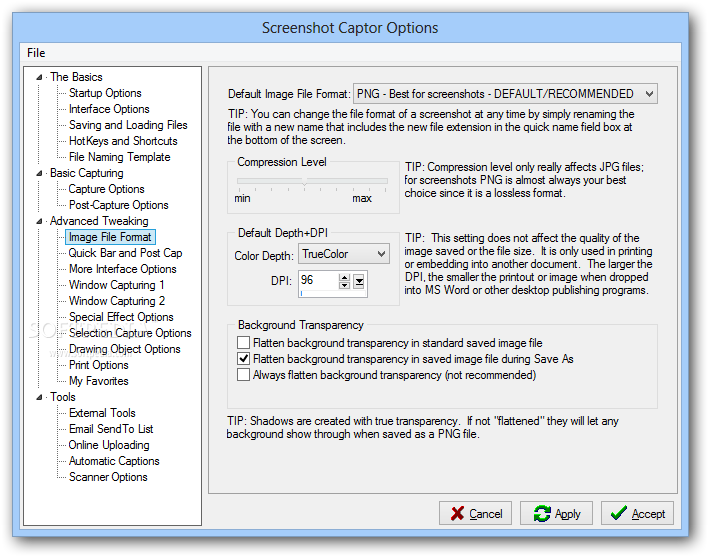Image resolution: width=709 pixels, height=557 pixels.
Task: Click the Accept button
Action: click(637, 513)
